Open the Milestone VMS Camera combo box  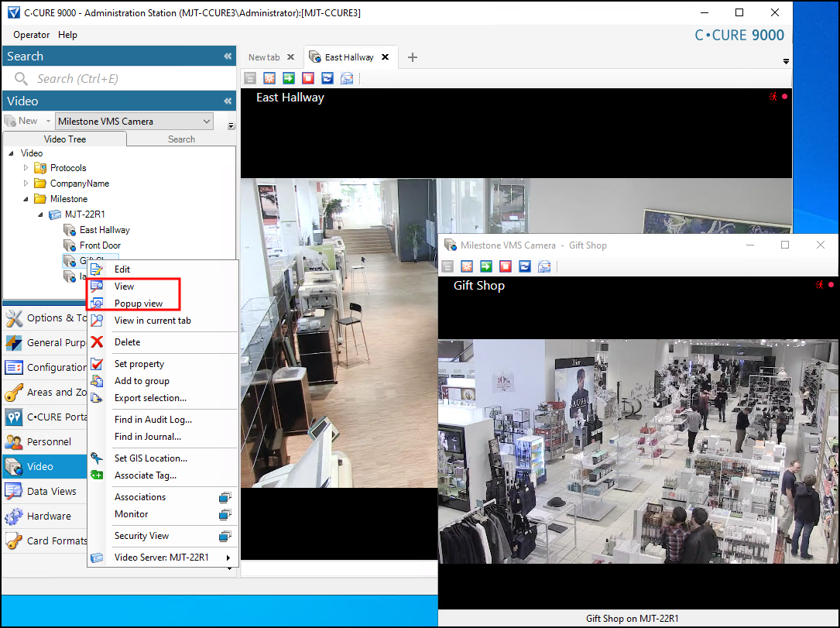coord(134,122)
